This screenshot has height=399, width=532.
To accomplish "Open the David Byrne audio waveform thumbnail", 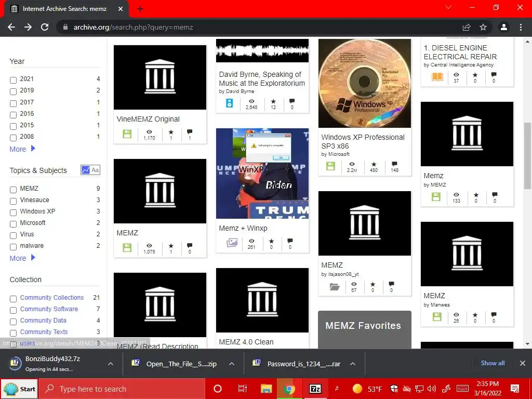I will (x=262, y=50).
